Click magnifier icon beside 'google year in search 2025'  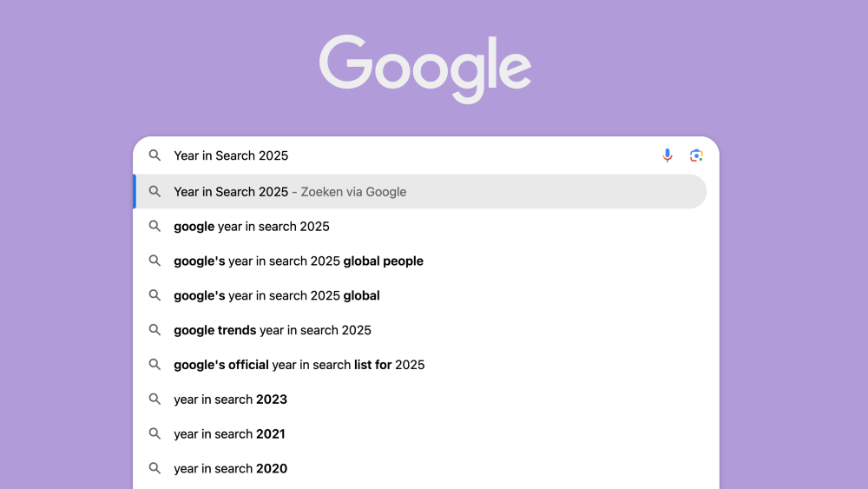pyautogui.click(x=155, y=227)
